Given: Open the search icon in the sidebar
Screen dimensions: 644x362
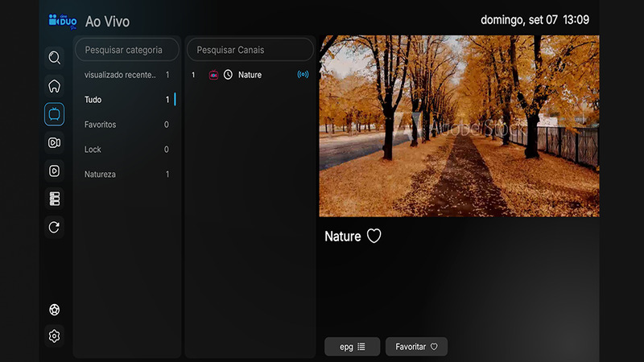Looking at the screenshot, I should click(54, 58).
